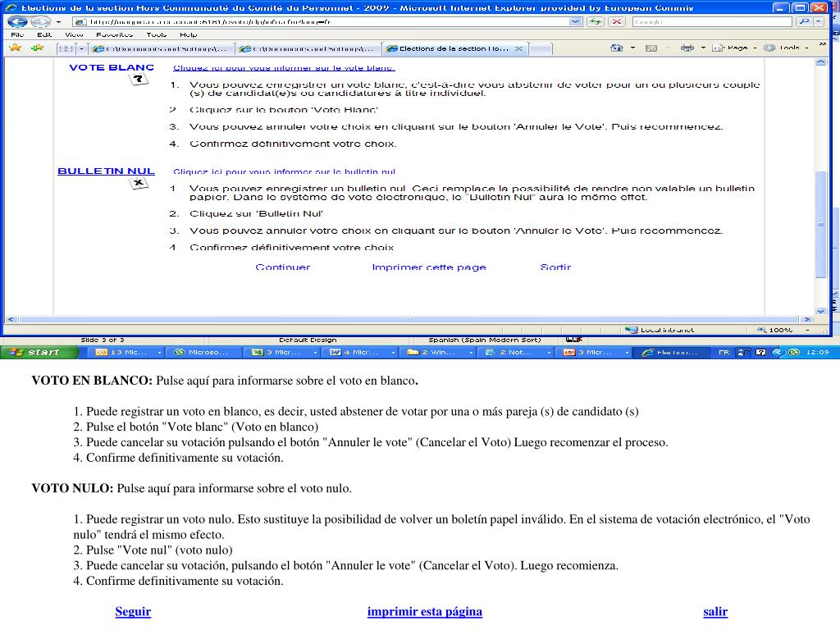Click the horizontal scrollbar left arrow
The width and height of the screenshot is (840, 630).
pos(10,319)
